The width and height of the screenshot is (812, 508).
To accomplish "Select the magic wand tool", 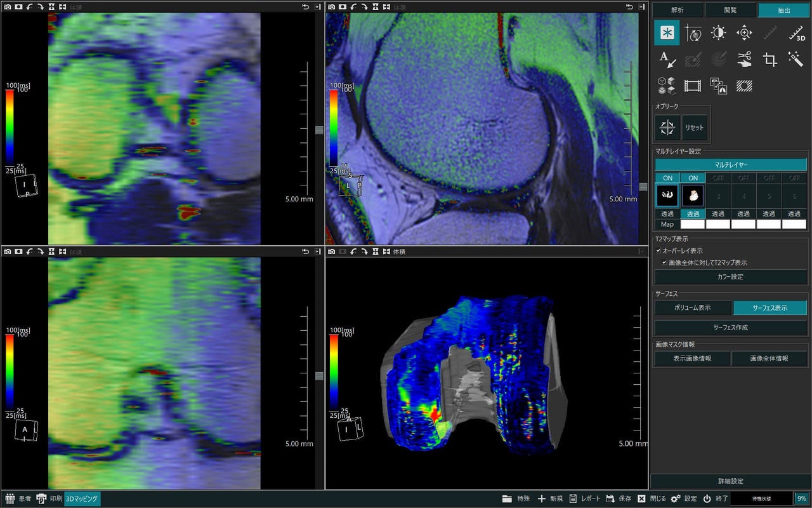I will (797, 59).
